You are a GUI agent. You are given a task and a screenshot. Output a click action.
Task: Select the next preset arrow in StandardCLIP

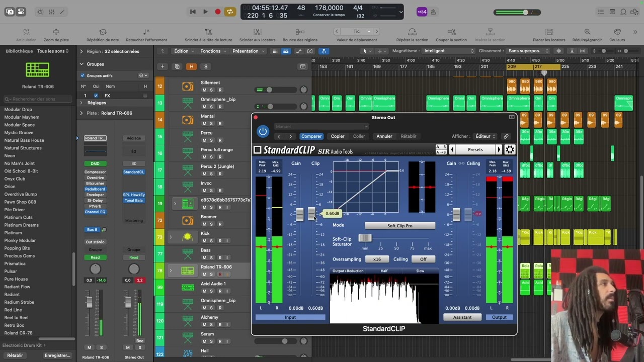tap(499, 149)
